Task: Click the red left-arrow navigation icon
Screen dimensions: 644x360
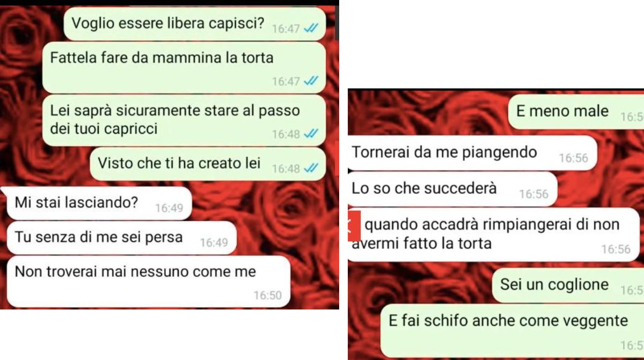Action: pos(354,226)
